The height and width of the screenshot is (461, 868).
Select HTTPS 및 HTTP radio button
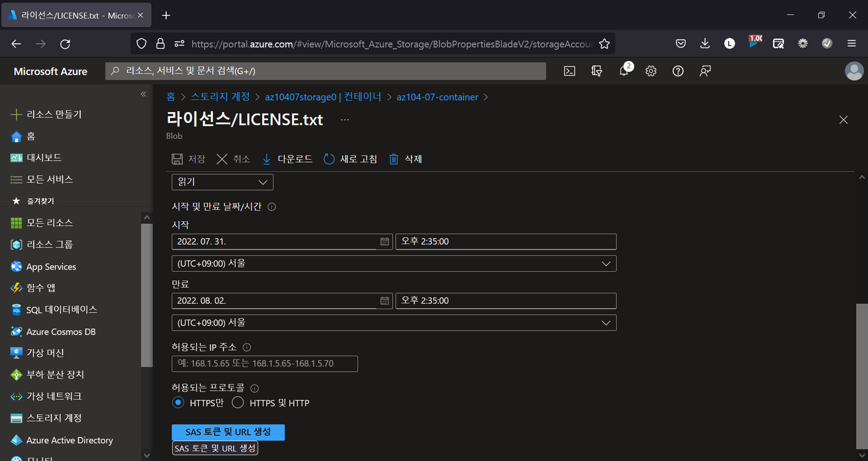point(238,402)
